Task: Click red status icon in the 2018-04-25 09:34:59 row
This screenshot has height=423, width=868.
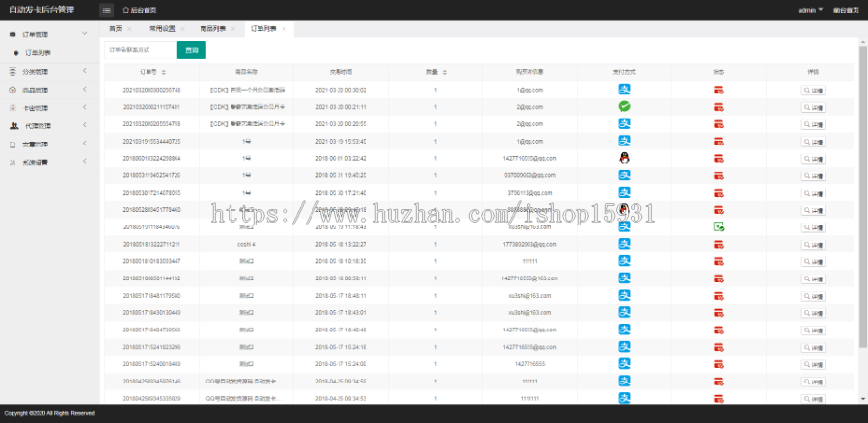Action: tap(719, 382)
